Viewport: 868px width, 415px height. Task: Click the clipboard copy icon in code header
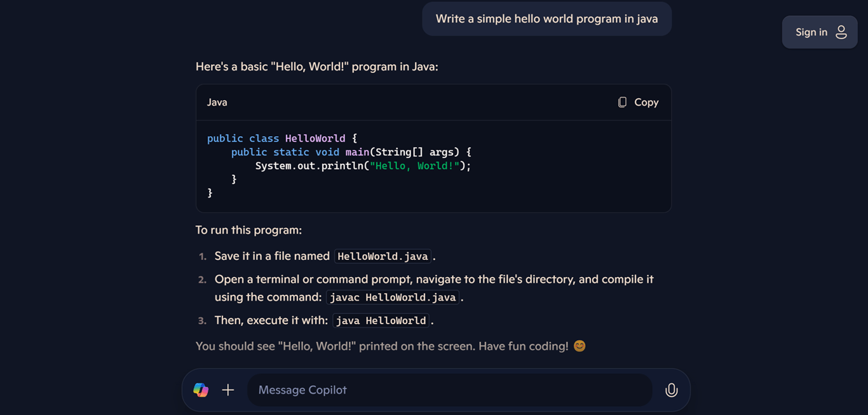622,102
